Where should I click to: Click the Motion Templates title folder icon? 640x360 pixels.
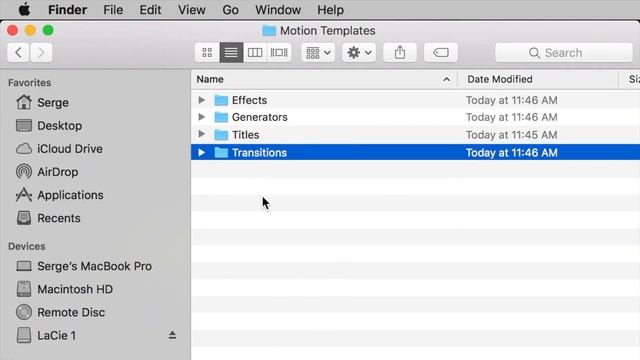tap(269, 31)
